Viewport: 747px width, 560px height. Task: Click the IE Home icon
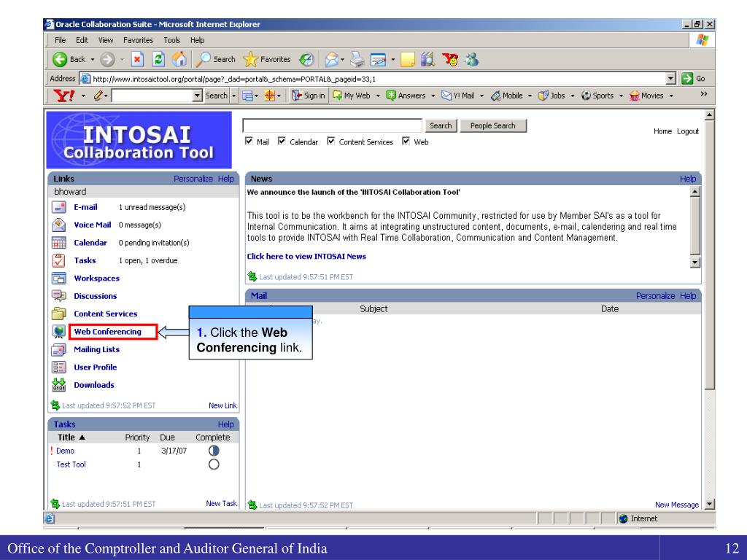(179, 60)
